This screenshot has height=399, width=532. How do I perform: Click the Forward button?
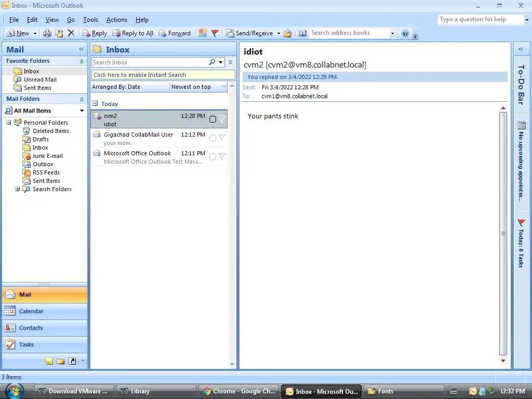(x=175, y=33)
